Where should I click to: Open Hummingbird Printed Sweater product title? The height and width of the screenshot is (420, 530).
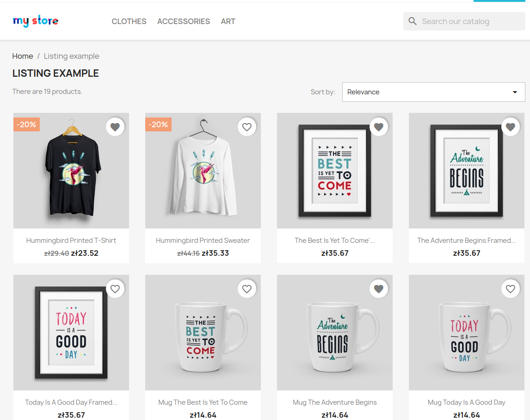coord(203,241)
